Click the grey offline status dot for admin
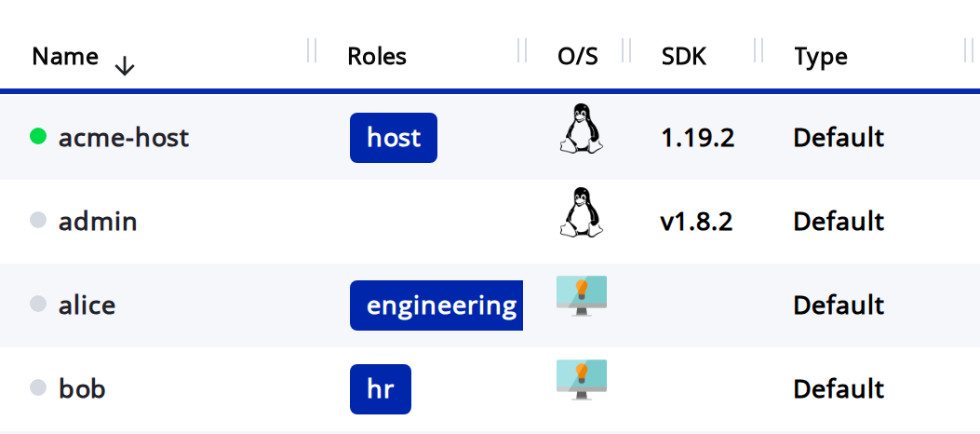The width and height of the screenshot is (980, 434). click(38, 220)
